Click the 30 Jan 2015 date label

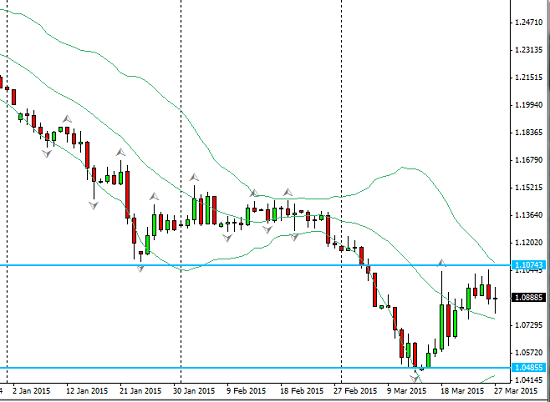(194, 391)
